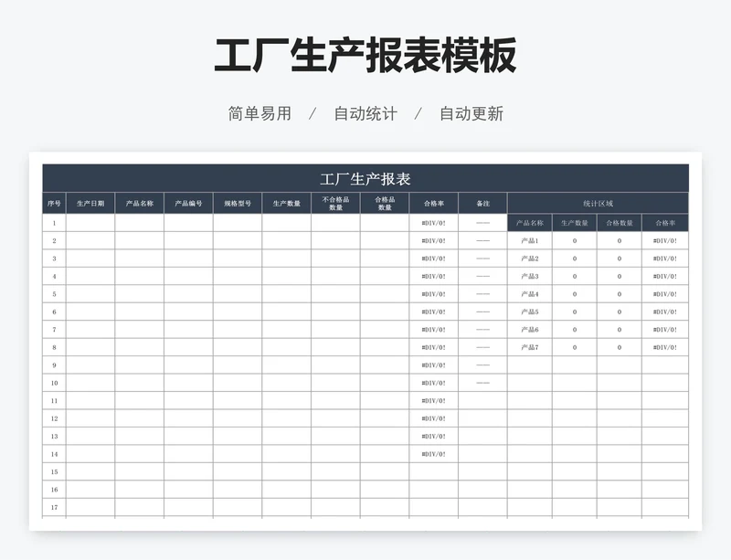Viewport: 731px width, 560px height.
Task: Select the 不合格品数量 column header
Action: pyautogui.click(x=335, y=204)
